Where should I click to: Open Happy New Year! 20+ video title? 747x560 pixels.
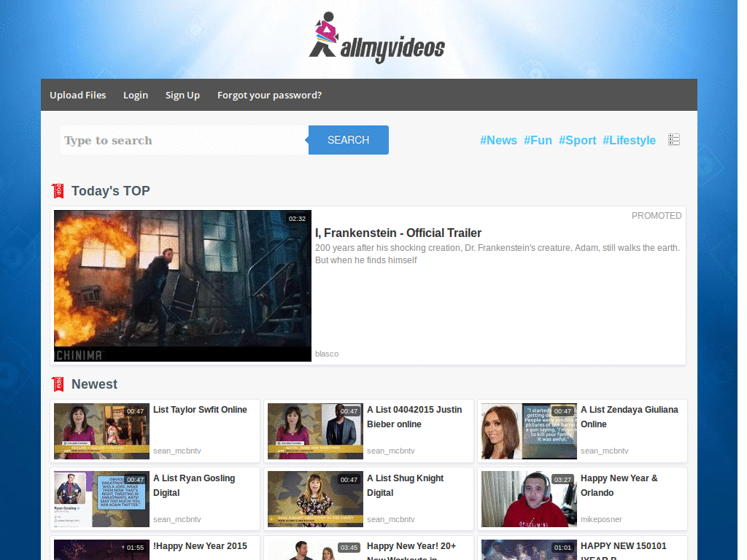click(411, 551)
